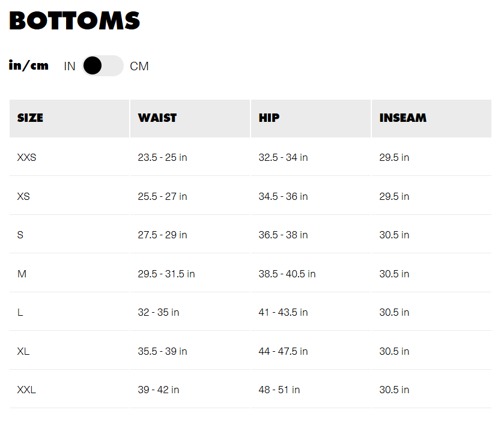Click hip value 48 - 51 in
This screenshot has height=431, width=504.
pyautogui.click(x=279, y=390)
